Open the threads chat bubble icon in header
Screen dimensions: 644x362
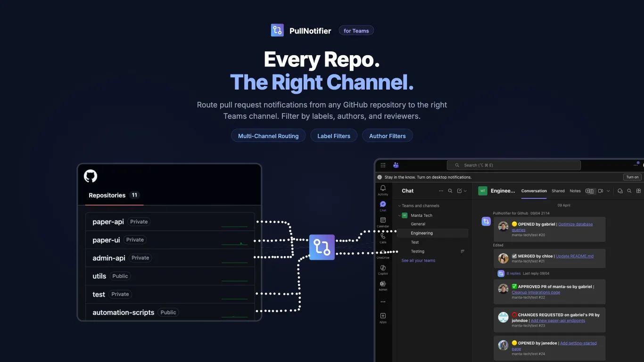click(x=620, y=191)
